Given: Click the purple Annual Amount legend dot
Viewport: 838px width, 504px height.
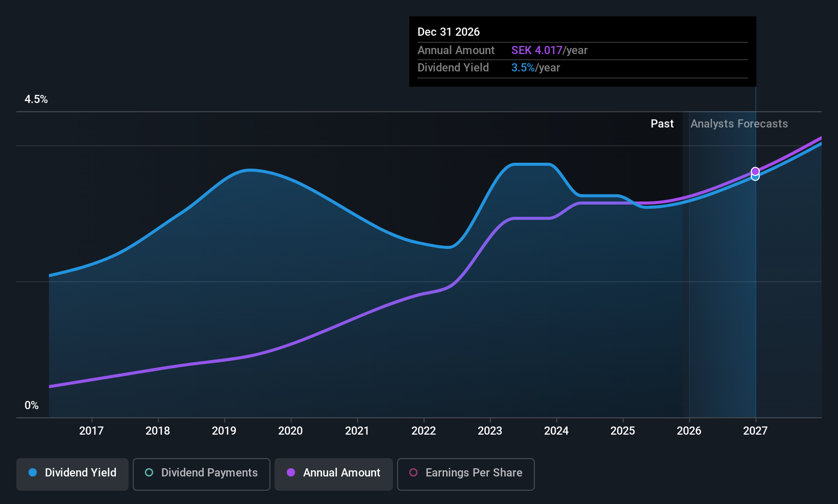Looking at the screenshot, I should click(291, 472).
